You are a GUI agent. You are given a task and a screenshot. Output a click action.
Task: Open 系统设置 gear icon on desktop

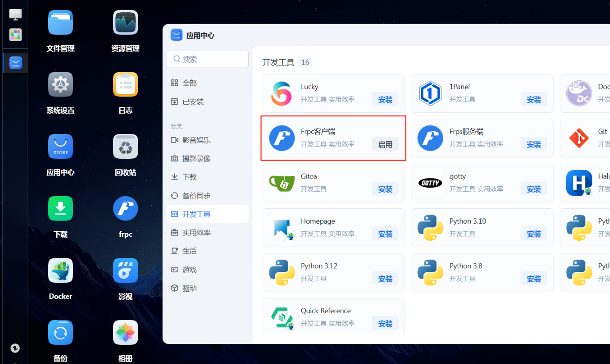(61, 84)
